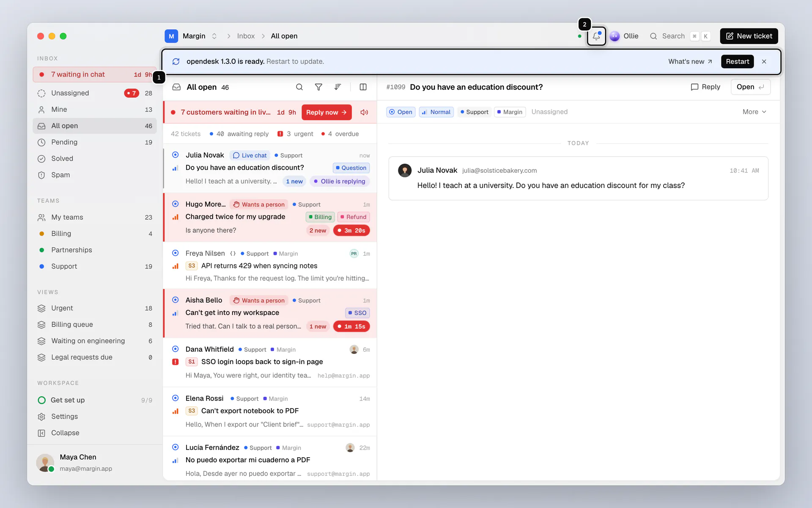Filter by 40 awaiting reply
Viewport: 812px width, 508px height.
coord(239,134)
